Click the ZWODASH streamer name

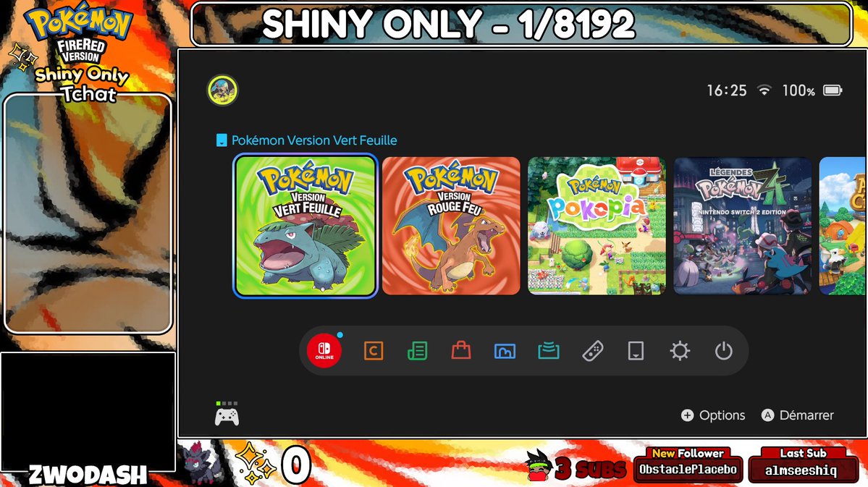[x=88, y=475]
